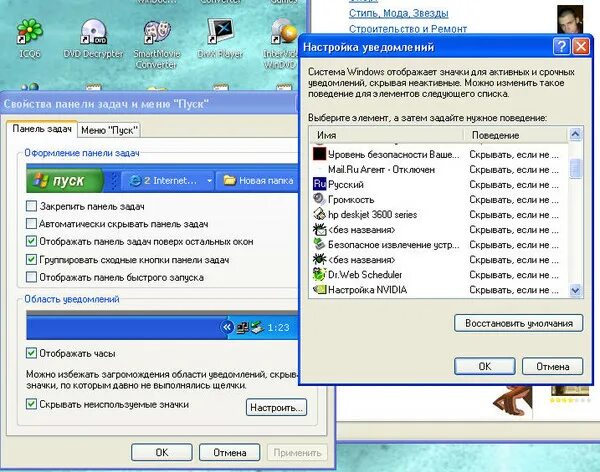Click the spider icon below Безопасное извлечение

click(x=320, y=260)
